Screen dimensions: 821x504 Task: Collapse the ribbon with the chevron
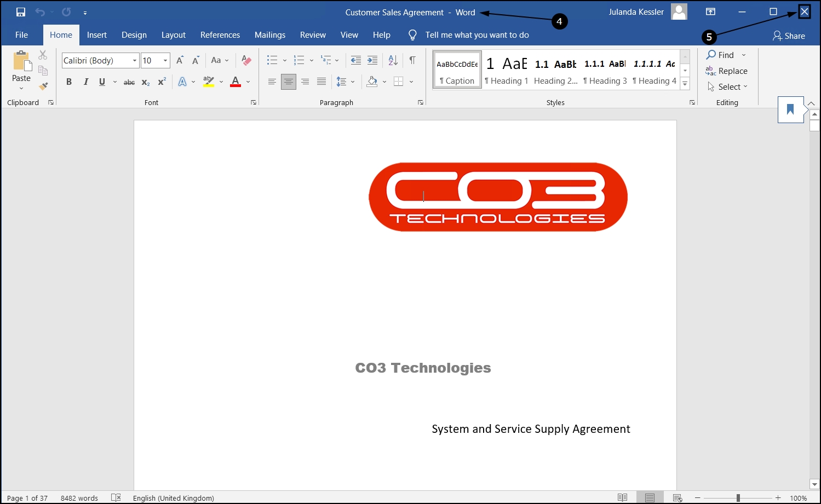[811, 103]
